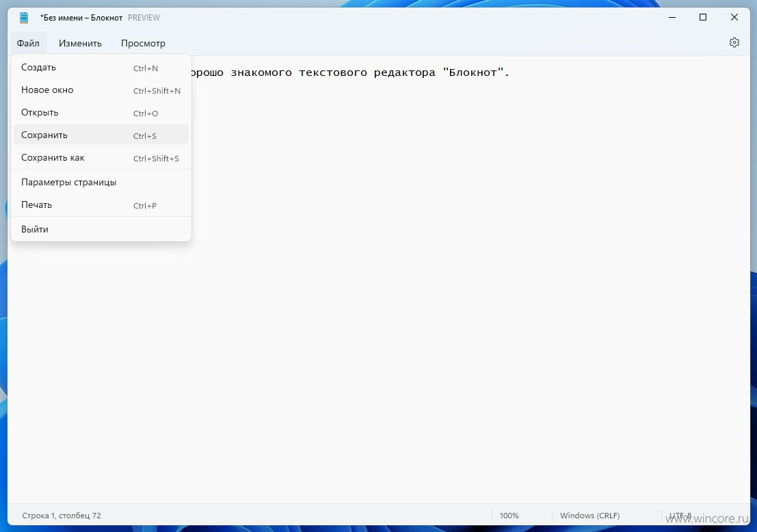757x532 pixels.
Task: Click the text line in the editor
Action: coord(350,72)
